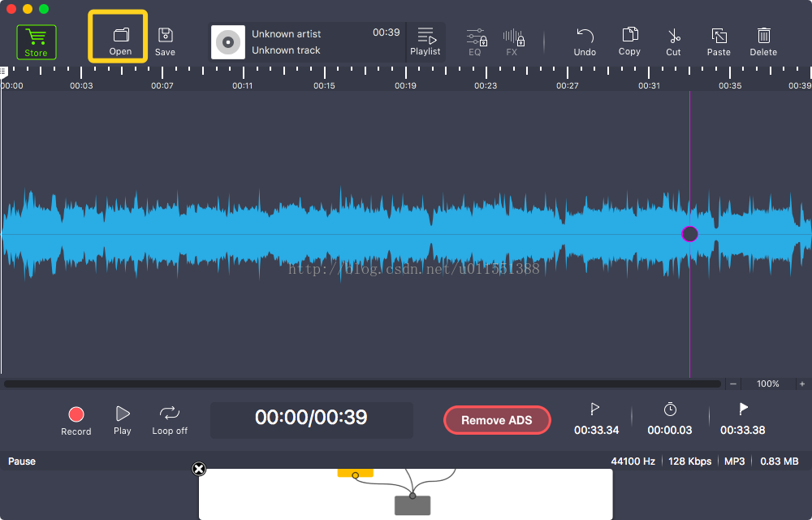The height and width of the screenshot is (520, 812).
Task: Click the MP3 format status entry
Action: tap(734, 461)
